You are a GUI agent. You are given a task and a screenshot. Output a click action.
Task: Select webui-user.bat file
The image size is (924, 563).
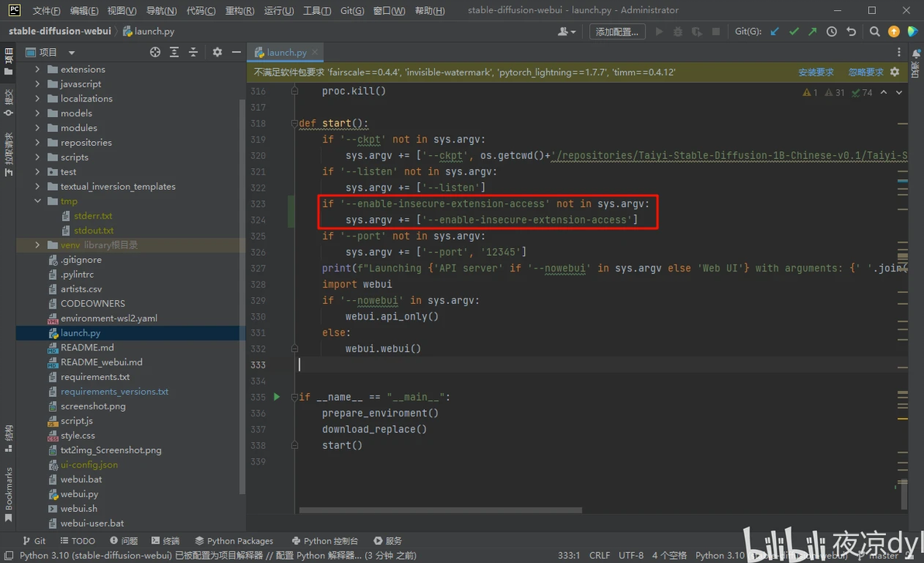[x=92, y=523]
